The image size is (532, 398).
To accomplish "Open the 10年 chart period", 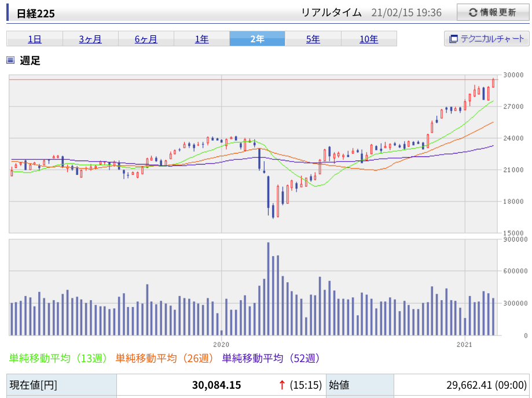I will coord(369,39).
